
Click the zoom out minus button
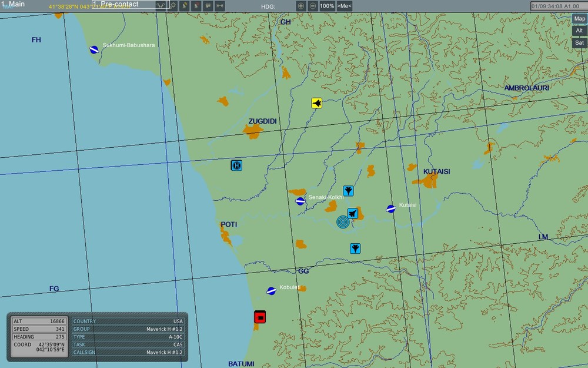pyautogui.click(x=312, y=6)
